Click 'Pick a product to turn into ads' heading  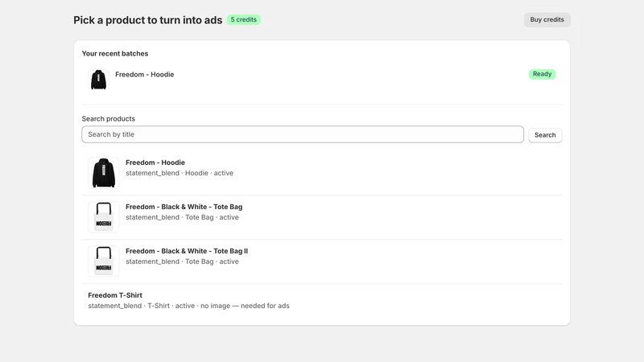pyautogui.click(x=148, y=20)
